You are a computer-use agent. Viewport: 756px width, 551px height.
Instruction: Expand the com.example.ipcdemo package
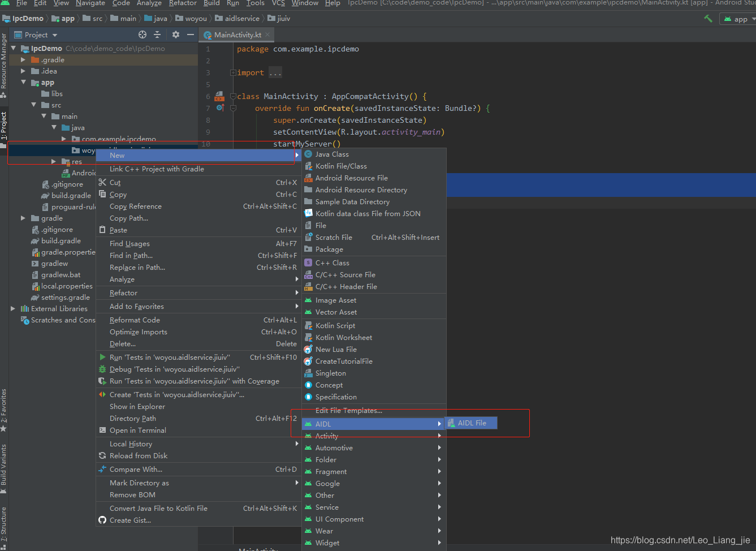(64, 139)
